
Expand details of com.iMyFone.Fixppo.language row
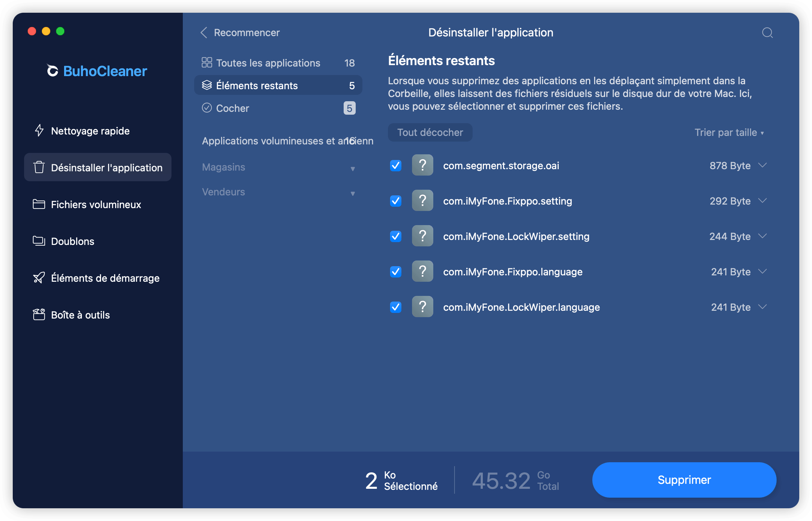coord(762,271)
